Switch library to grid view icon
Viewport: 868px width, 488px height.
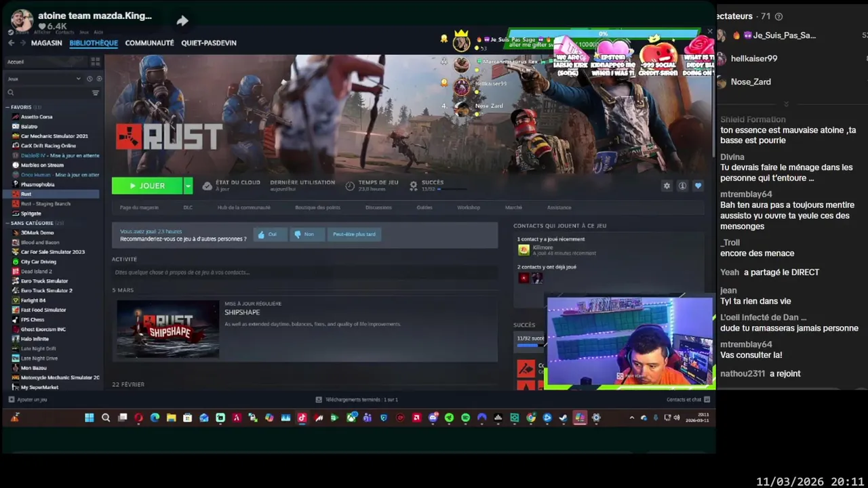click(96, 62)
